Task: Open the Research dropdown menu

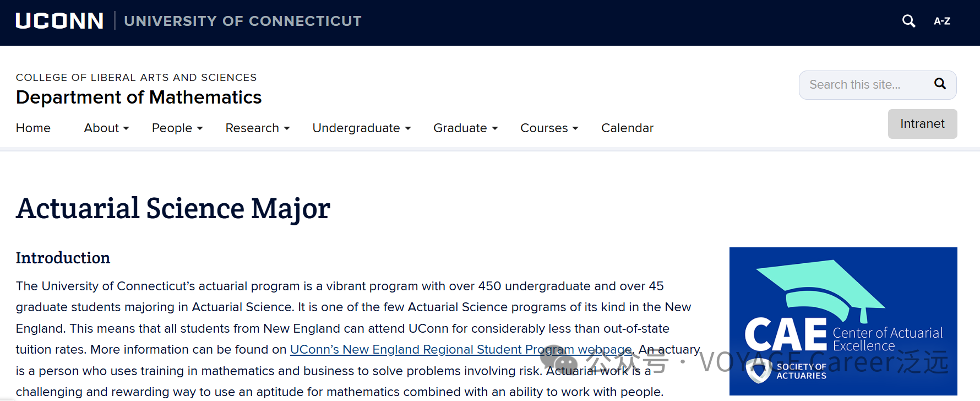Action: pyautogui.click(x=257, y=128)
